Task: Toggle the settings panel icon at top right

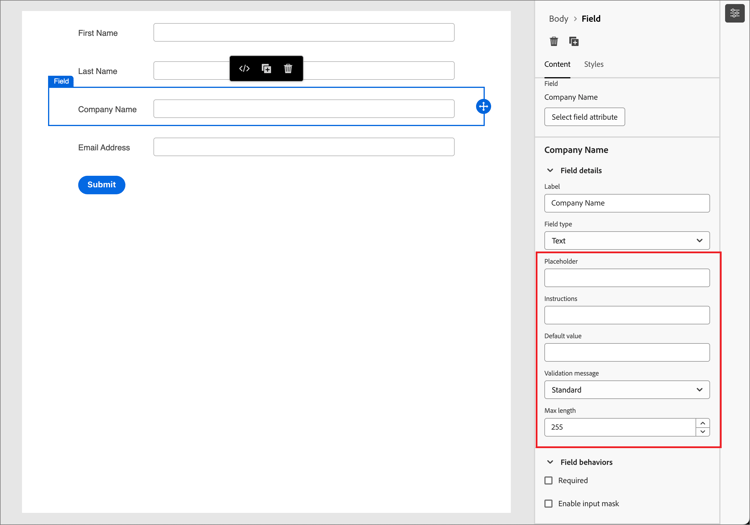Action: 735,13
